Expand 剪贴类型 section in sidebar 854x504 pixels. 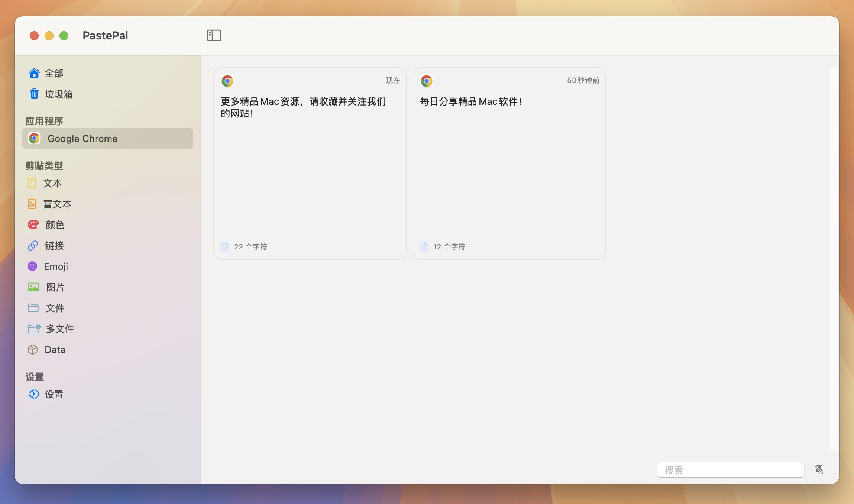[45, 166]
